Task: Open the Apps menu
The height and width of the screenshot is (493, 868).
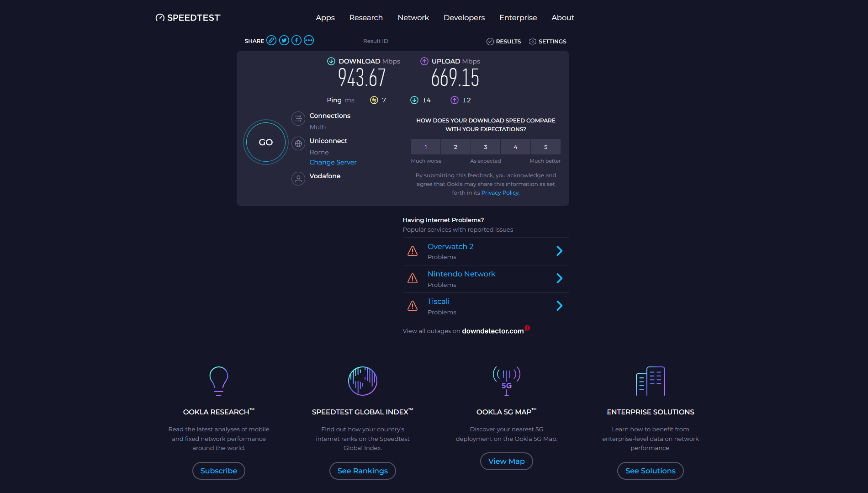Action: [325, 17]
